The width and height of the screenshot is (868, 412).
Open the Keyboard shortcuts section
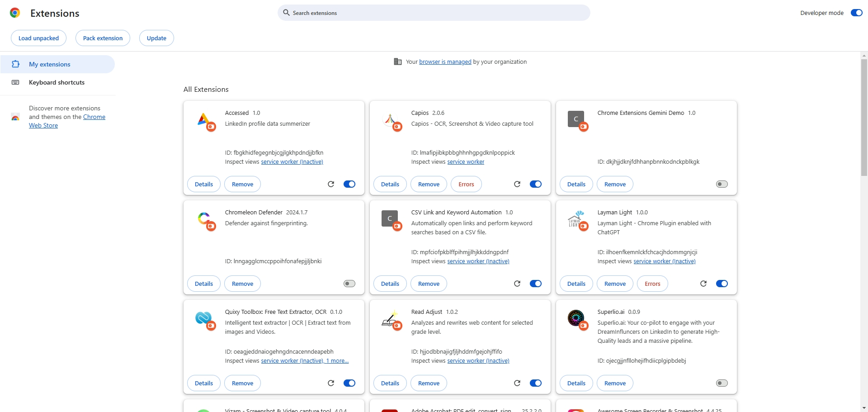(x=57, y=82)
